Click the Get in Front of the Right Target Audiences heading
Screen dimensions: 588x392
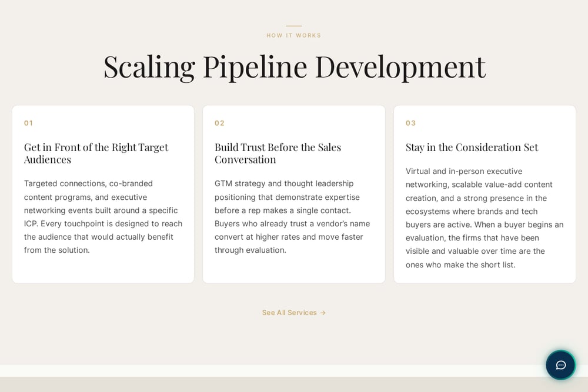click(x=96, y=153)
